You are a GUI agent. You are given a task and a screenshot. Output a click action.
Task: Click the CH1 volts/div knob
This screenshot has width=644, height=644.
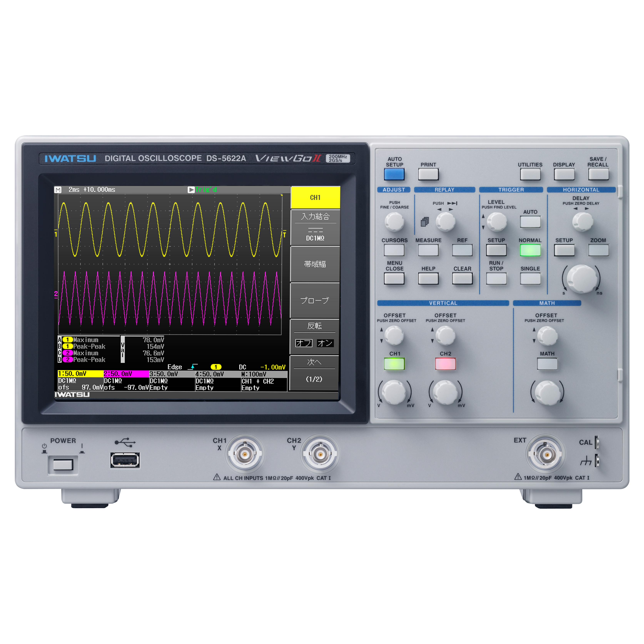pyautogui.click(x=394, y=392)
